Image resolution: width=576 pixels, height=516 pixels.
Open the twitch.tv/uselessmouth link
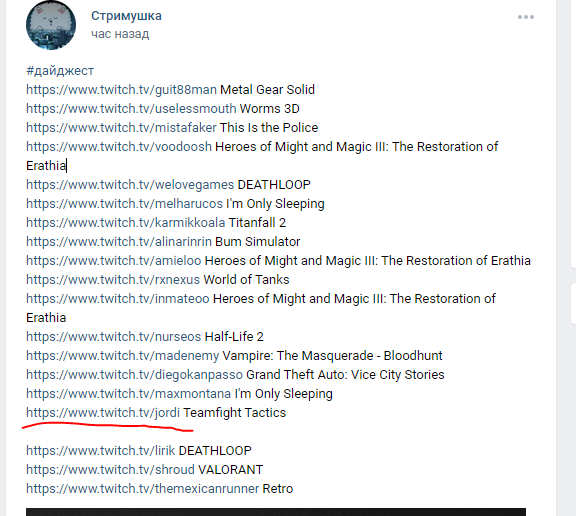point(131,109)
